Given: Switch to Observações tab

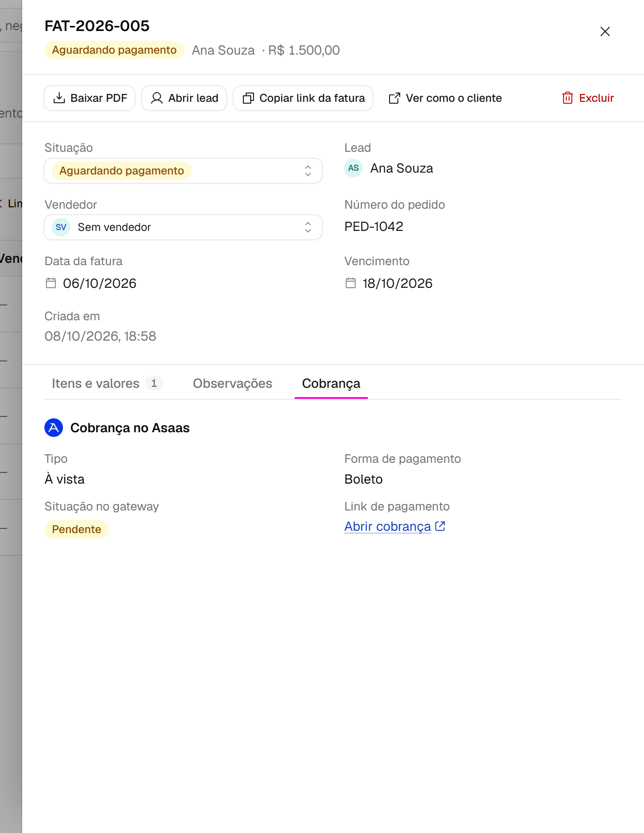Looking at the screenshot, I should click(232, 383).
